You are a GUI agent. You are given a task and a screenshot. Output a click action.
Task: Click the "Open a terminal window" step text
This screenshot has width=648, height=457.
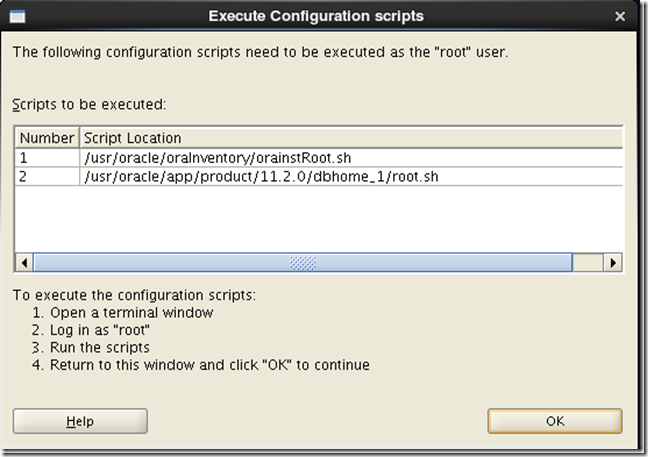pyautogui.click(x=131, y=313)
